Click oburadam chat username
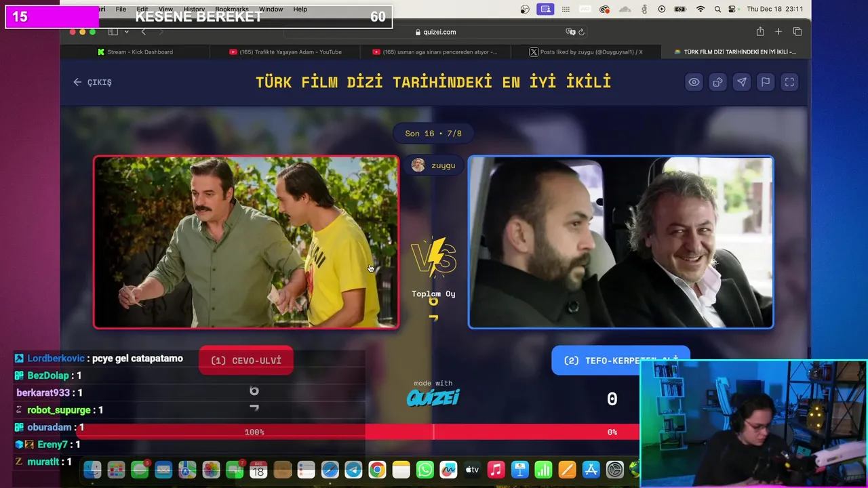 (x=50, y=428)
